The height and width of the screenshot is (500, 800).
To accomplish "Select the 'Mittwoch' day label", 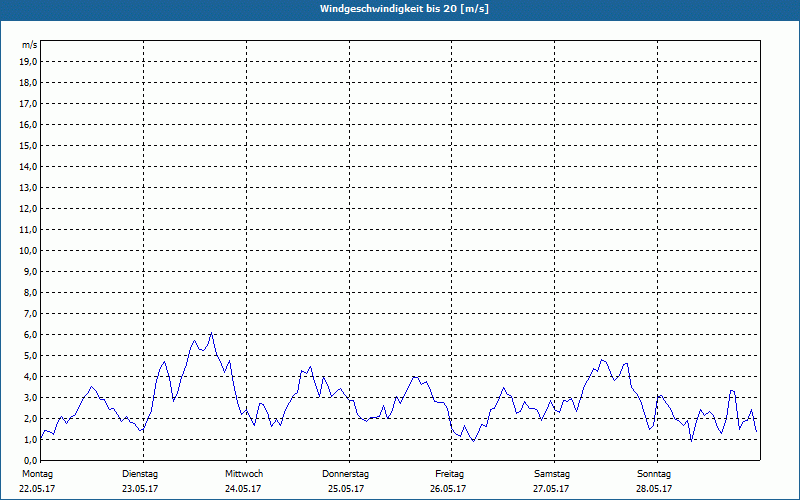I will coord(244,474).
